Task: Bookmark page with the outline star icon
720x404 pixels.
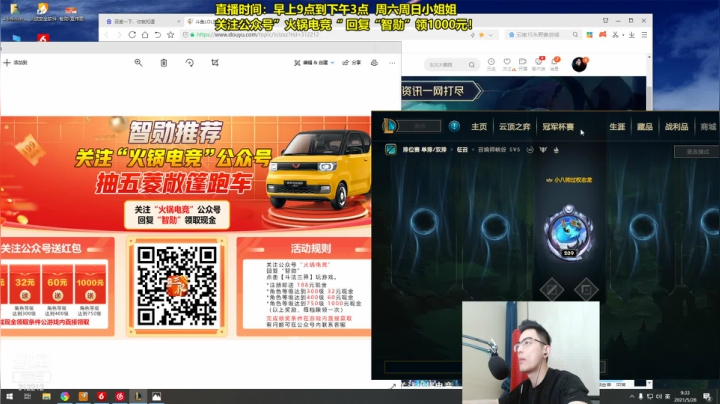Action: coord(170,35)
